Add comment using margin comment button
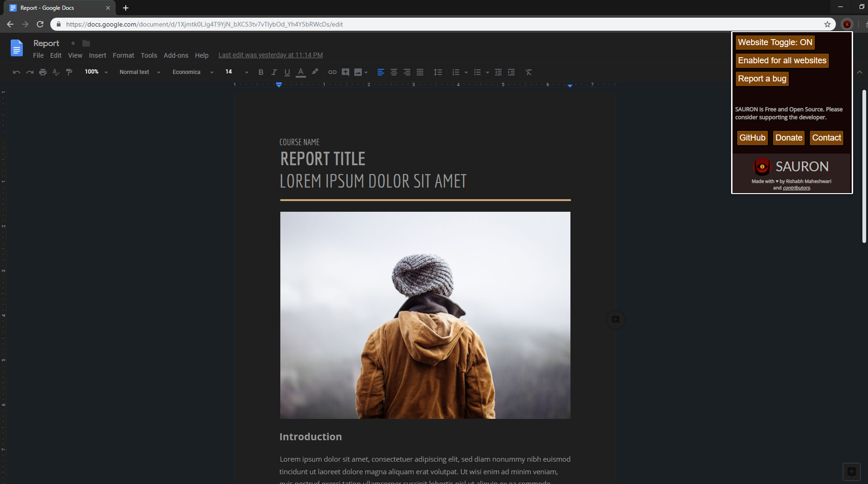Screen dimensions: 868x484 click(x=615, y=319)
